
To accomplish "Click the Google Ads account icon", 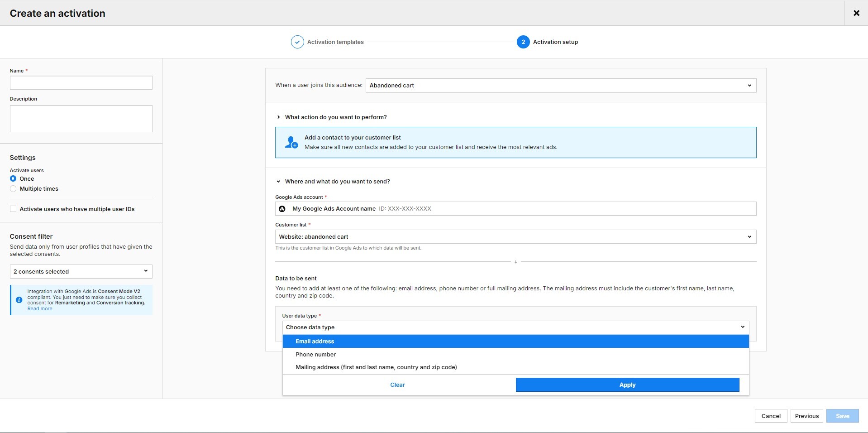I will pos(282,209).
